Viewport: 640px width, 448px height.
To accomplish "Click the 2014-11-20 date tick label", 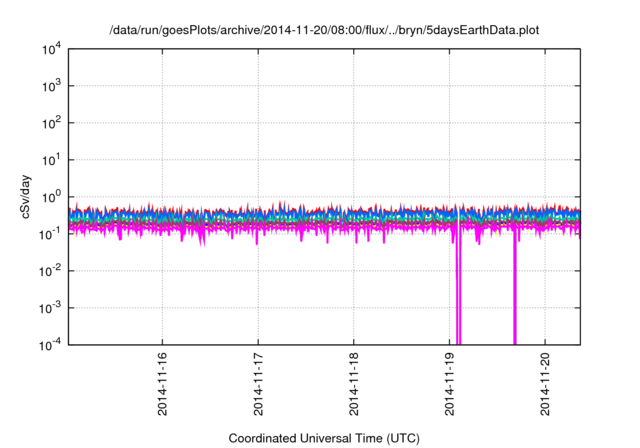I will tap(545, 383).
